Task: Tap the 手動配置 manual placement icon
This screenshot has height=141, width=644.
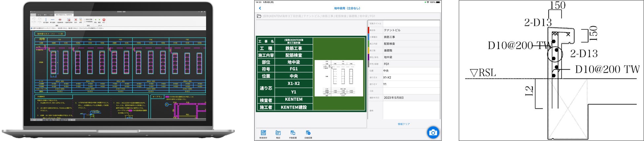Action: 293,133
